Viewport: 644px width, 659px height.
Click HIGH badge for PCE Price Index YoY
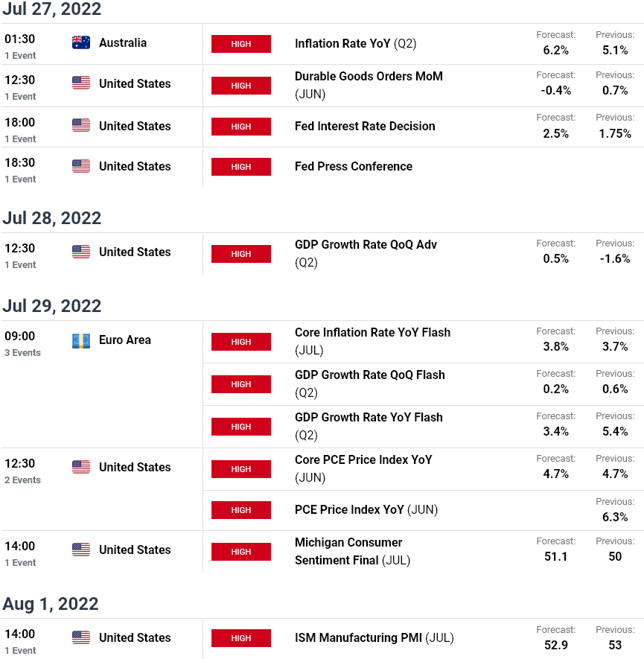(x=241, y=510)
